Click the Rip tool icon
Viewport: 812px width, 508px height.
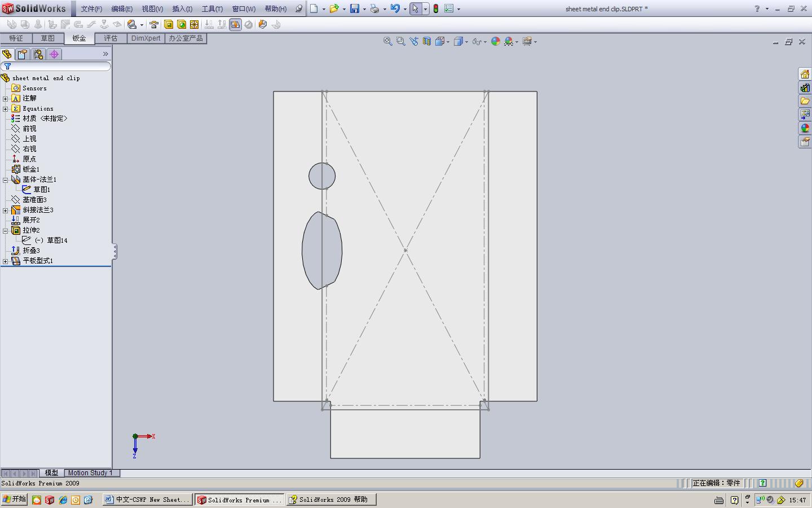263,24
